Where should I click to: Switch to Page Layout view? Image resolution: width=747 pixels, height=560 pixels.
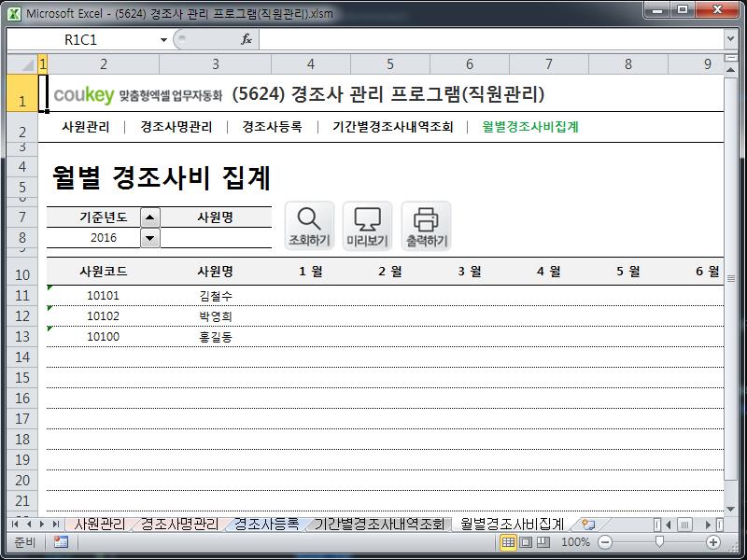pyautogui.click(x=526, y=542)
